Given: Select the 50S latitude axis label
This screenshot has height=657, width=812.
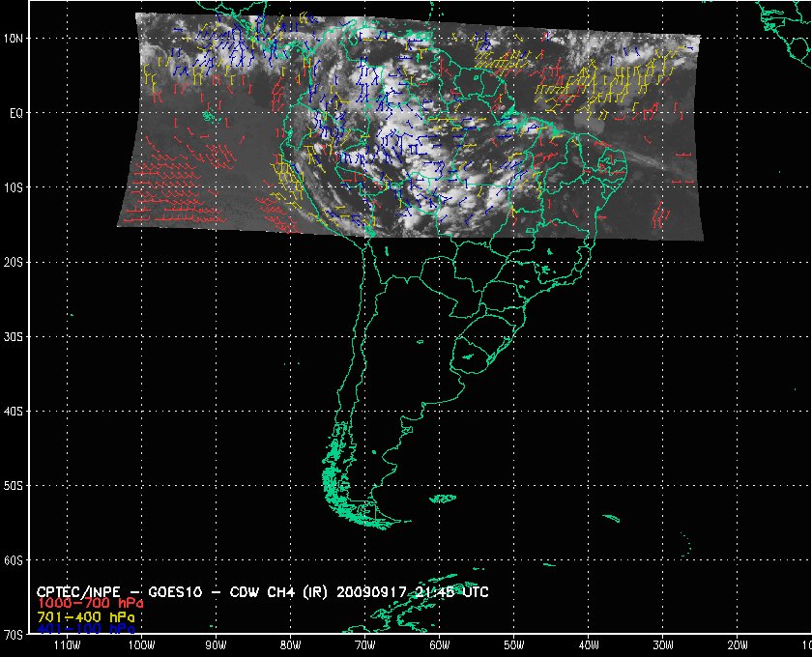Looking at the screenshot, I should (x=16, y=485).
